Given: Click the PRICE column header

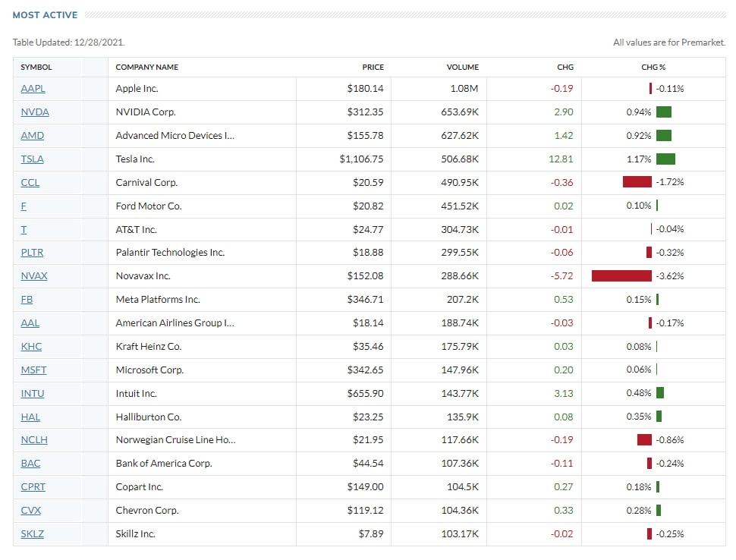Looking at the screenshot, I should coord(373,67).
